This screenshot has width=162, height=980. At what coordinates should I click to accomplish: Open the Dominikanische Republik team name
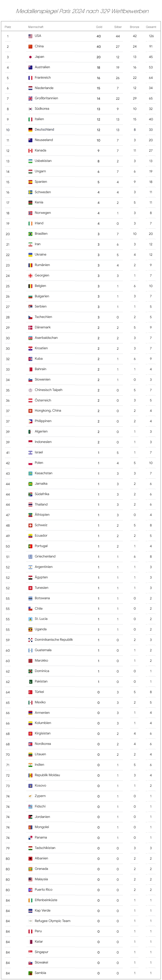coord(53,639)
